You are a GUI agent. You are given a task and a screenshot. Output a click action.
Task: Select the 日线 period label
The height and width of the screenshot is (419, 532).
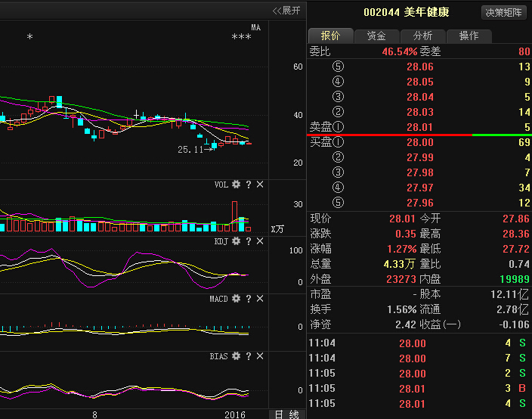pos(287,414)
